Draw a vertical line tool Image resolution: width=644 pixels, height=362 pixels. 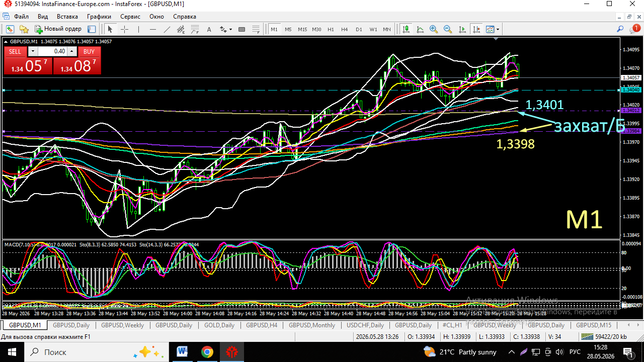[x=139, y=29]
